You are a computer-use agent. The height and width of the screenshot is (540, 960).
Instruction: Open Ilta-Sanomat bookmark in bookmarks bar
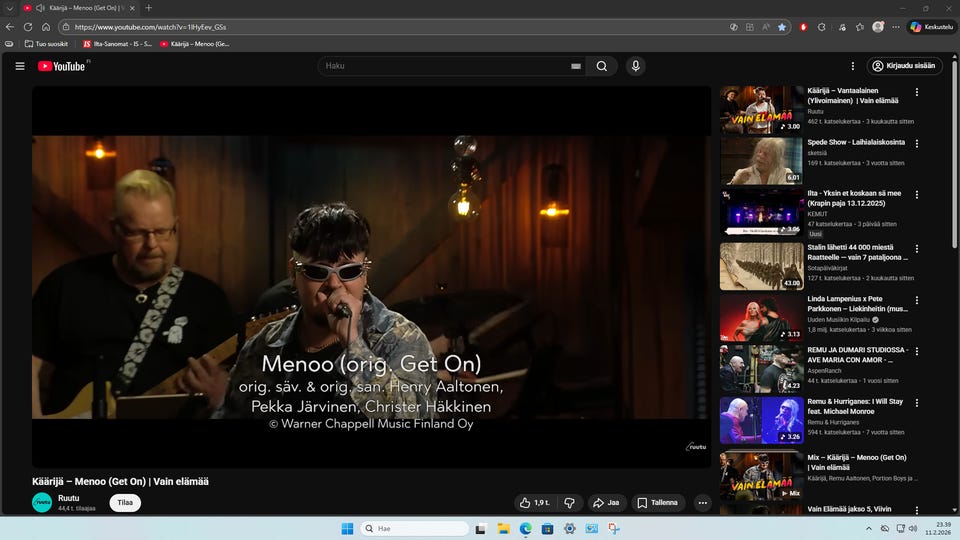point(116,44)
